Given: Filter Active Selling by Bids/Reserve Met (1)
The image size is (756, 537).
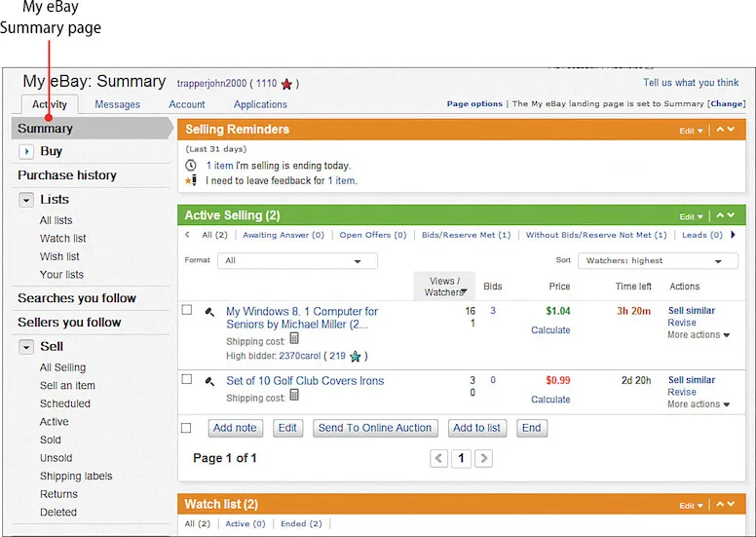Looking at the screenshot, I should 467,235.
